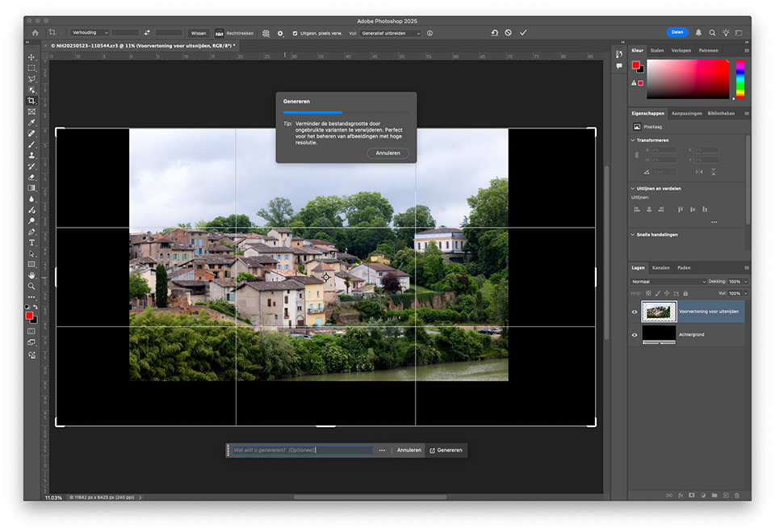The image size is (775, 532).
Task: Select the Pen tool
Action: (x=31, y=232)
